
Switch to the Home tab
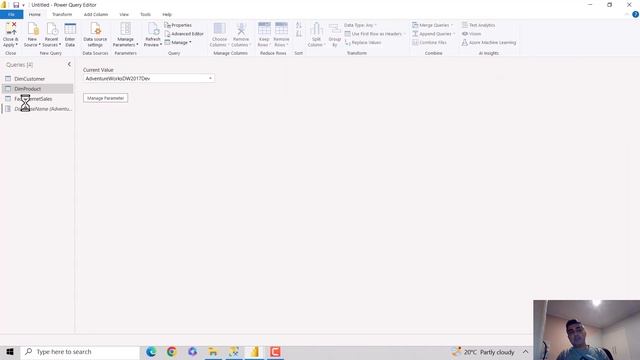35,15
